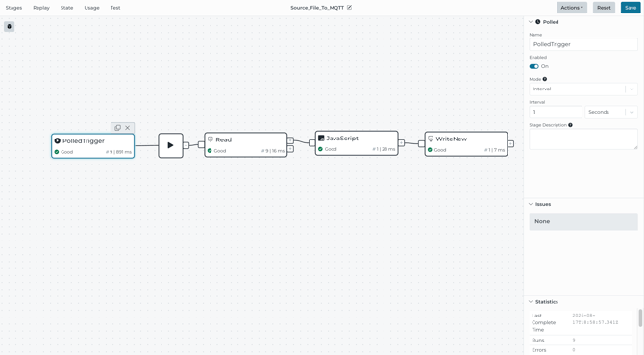
Task: Delete the PolledTrigger stage with X icon
Action: tap(127, 128)
